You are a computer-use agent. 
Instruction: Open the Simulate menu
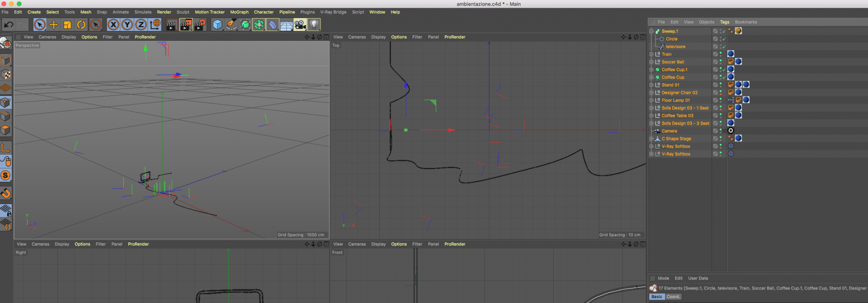[x=143, y=12]
